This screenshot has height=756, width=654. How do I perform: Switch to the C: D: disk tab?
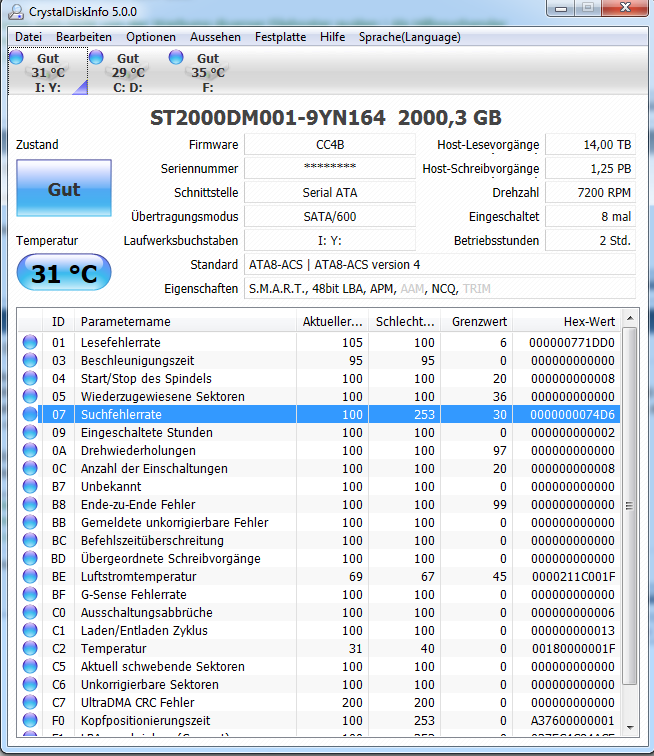click(128, 71)
